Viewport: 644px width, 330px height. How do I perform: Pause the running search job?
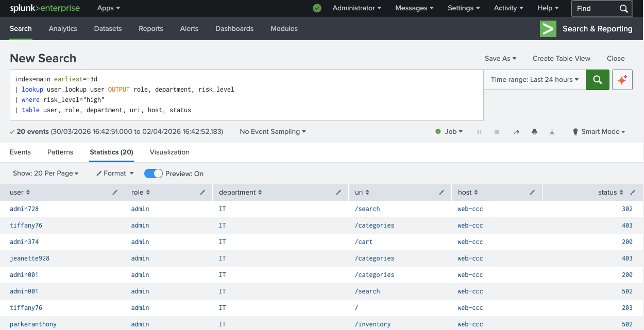pos(479,132)
